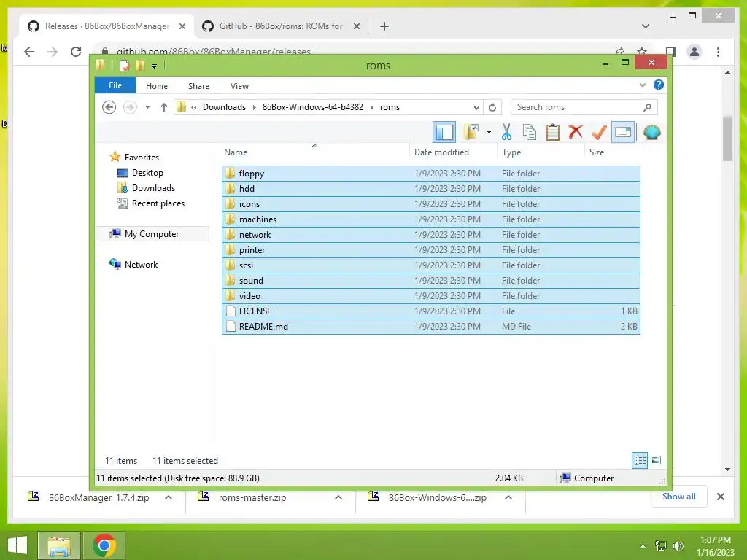Select the scsi folder
The height and width of the screenshot is (560, 747).
tap(430, 265)
